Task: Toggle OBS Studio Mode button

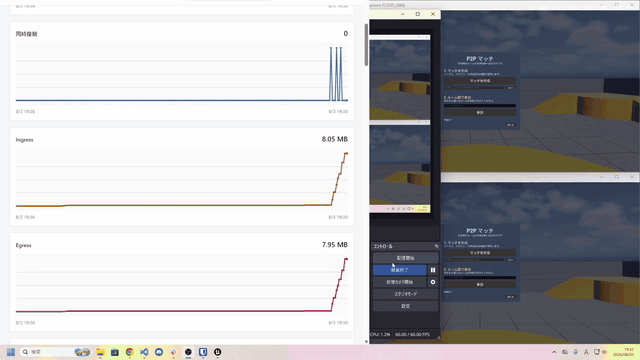Action: click(x=405, y=294)
